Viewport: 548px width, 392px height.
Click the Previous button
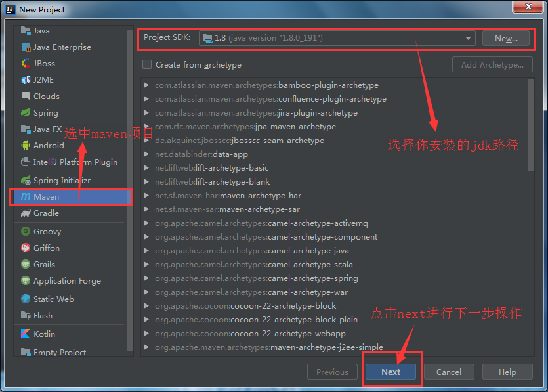tap(332, 372)
